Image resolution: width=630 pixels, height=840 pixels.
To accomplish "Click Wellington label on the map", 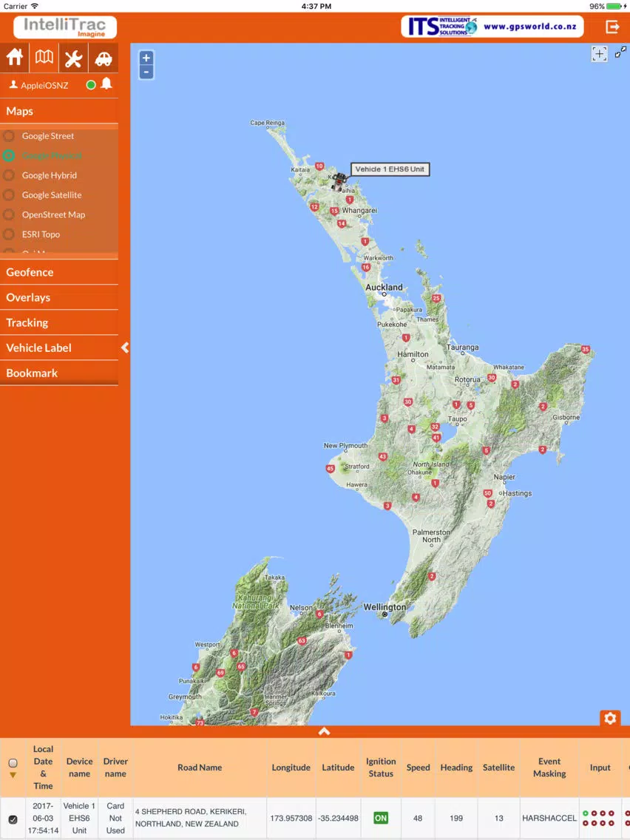I will point(385,607).
